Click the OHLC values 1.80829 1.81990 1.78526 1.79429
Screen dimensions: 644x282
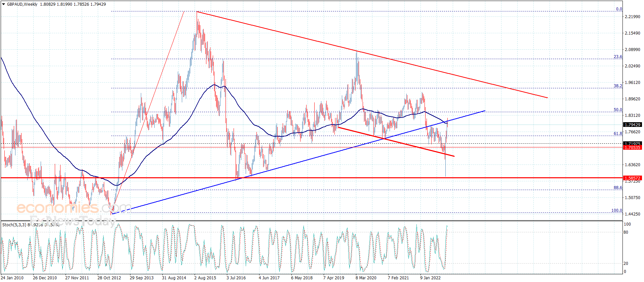click(x=73, y=4)
